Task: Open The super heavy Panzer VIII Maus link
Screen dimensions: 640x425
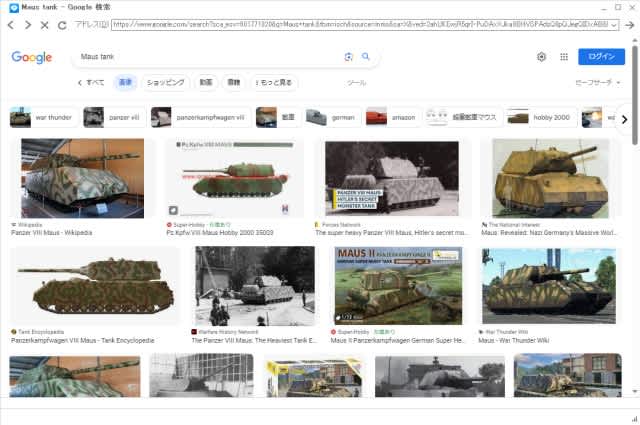Action: [392, 233]
